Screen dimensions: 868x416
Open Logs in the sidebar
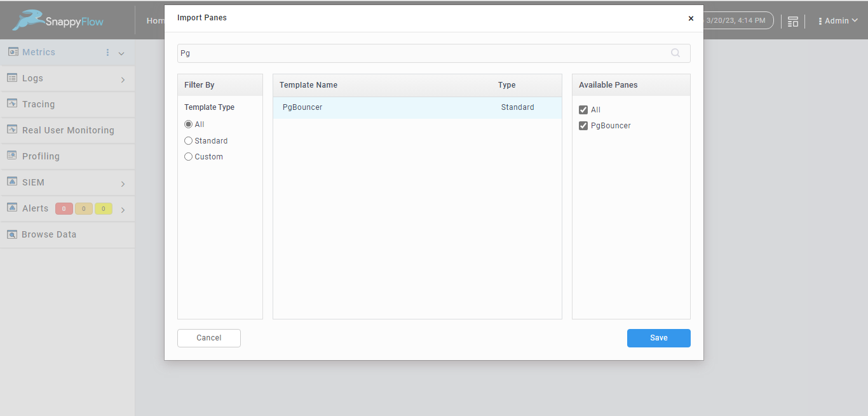(x=32, y=78)
